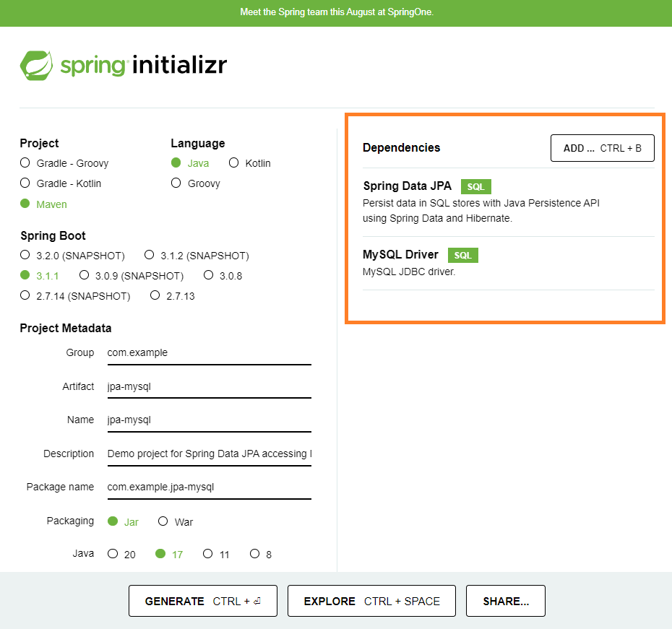This screenshot has width=672, height=629.
Task: Click the MySQL Driver dependency title
Action: [400, 254]
